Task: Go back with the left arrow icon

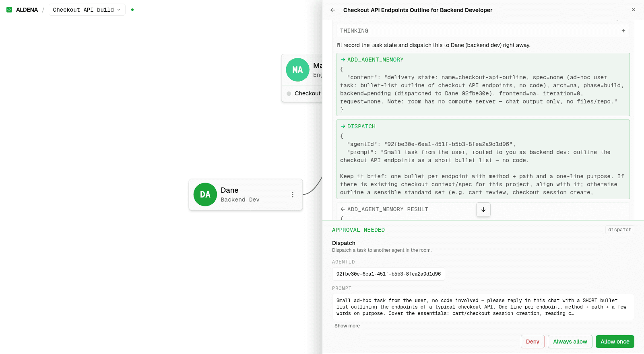Action: point(333,10)
